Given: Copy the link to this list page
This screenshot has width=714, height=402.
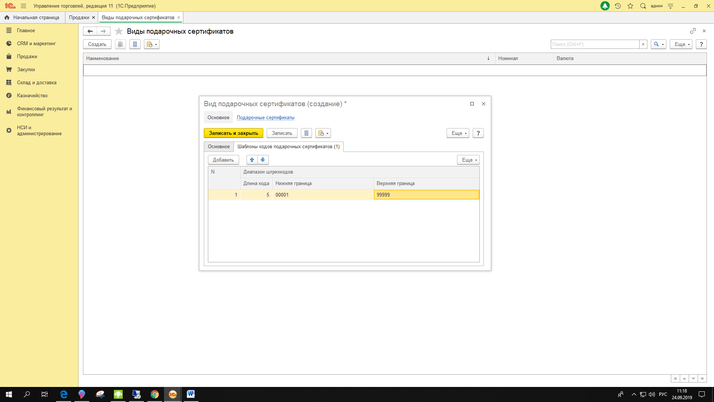Looking at the screenshot, I should tap(692, 31).
